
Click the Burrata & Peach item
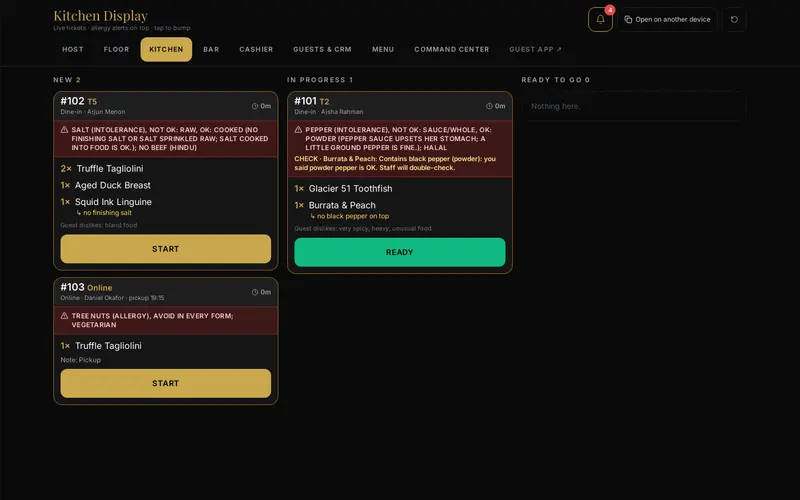click(x=335, y=205)
